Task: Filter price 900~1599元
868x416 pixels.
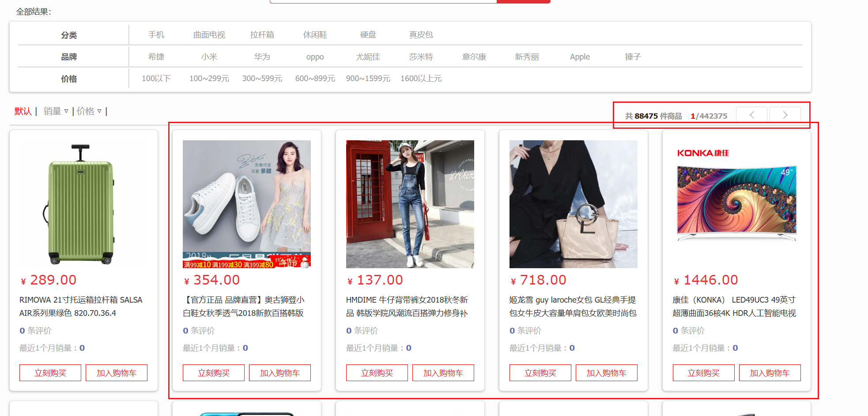Action: click(368, 79)
